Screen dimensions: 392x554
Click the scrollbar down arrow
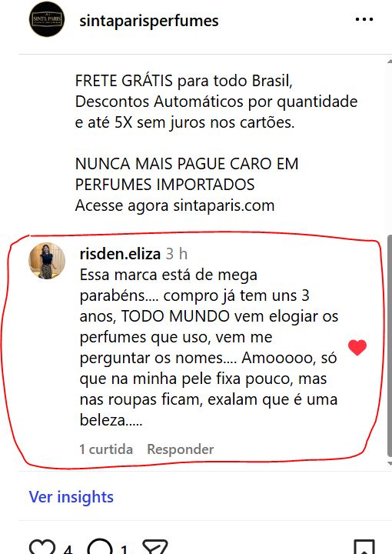[x=390, y=462]
